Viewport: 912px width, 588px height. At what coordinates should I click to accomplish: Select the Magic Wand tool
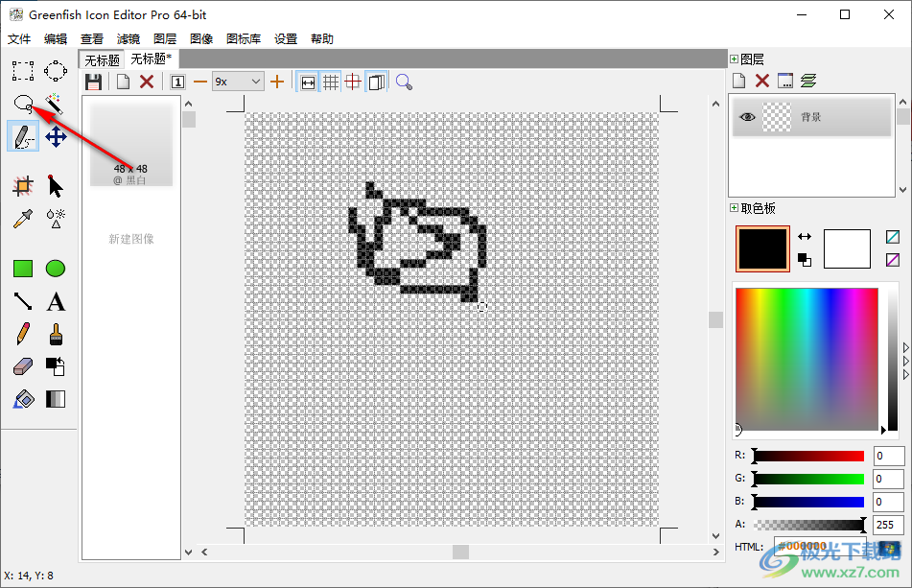(55, 104)
